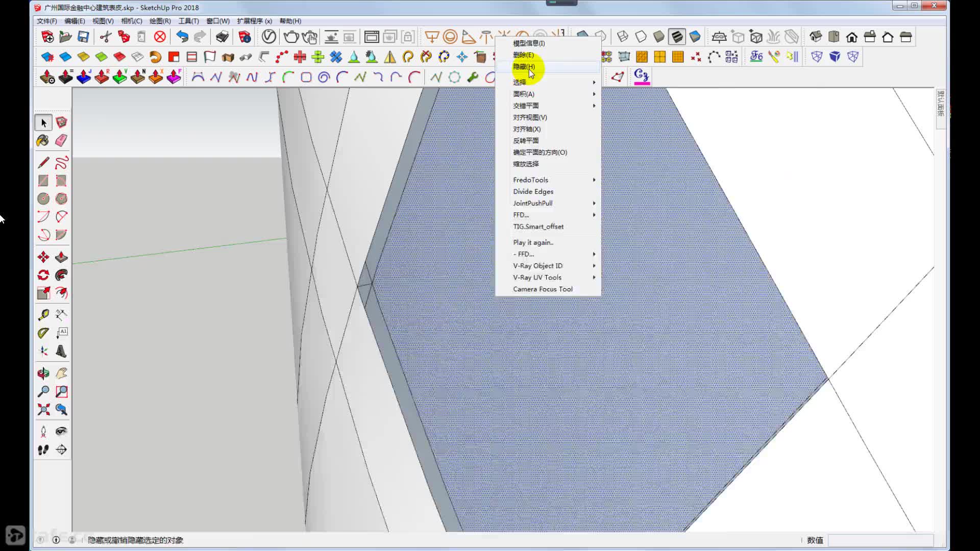Select 对齐视图(V) entry
This screenshot has width=980, height=551.
pos(549,117)
